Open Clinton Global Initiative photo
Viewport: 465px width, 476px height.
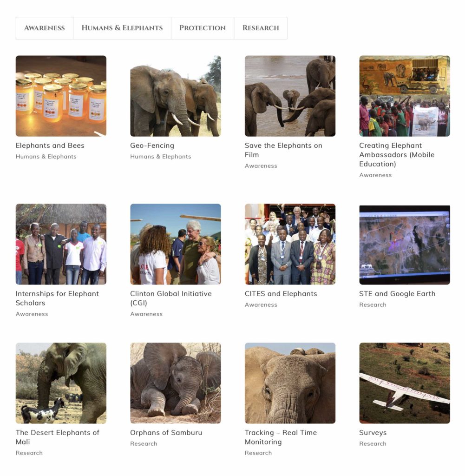(x=176, y=244)
